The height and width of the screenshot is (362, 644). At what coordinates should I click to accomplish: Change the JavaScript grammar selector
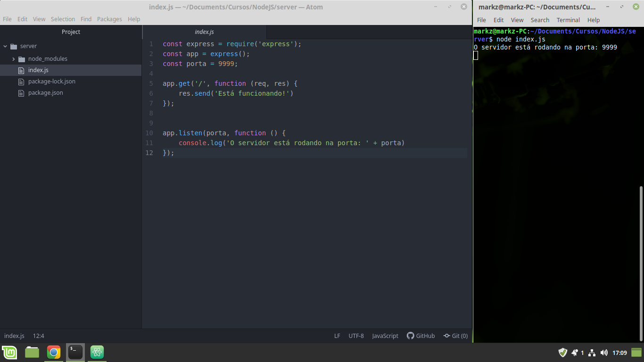point(385,336)
